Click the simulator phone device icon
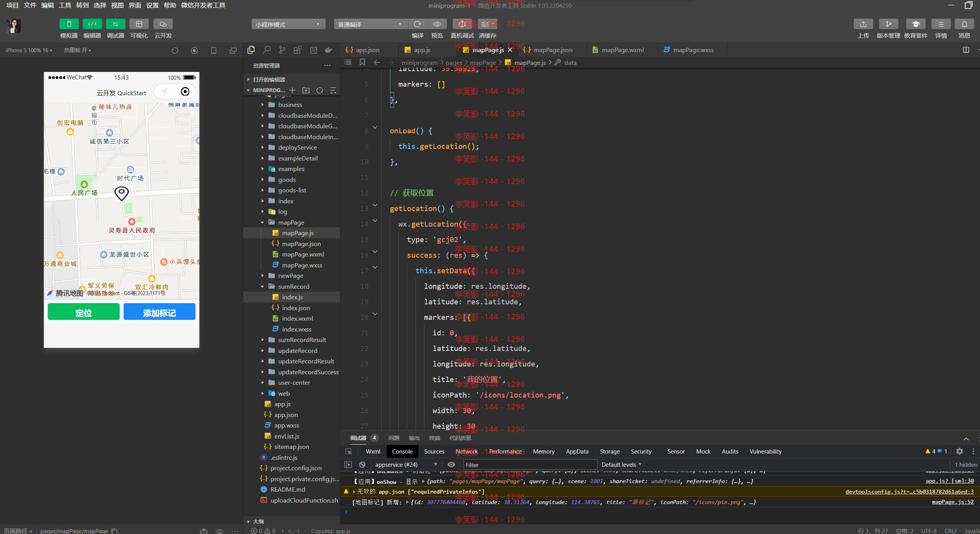This screenshot has width=980, height=534. [213, 51]
